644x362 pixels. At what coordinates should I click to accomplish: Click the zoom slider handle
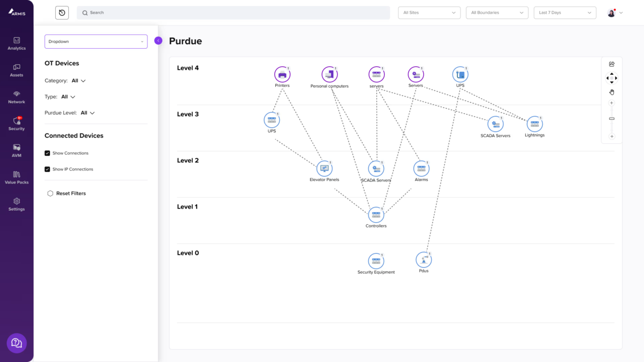tap(612, 119)
